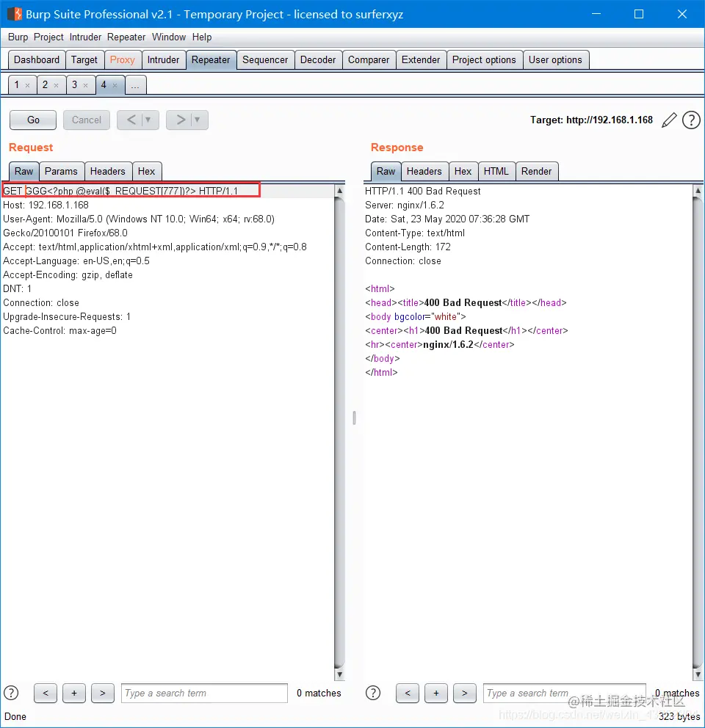This screenshot has height=728, width=705.
Task: Open the User options tab
Action: coord(555,60)
